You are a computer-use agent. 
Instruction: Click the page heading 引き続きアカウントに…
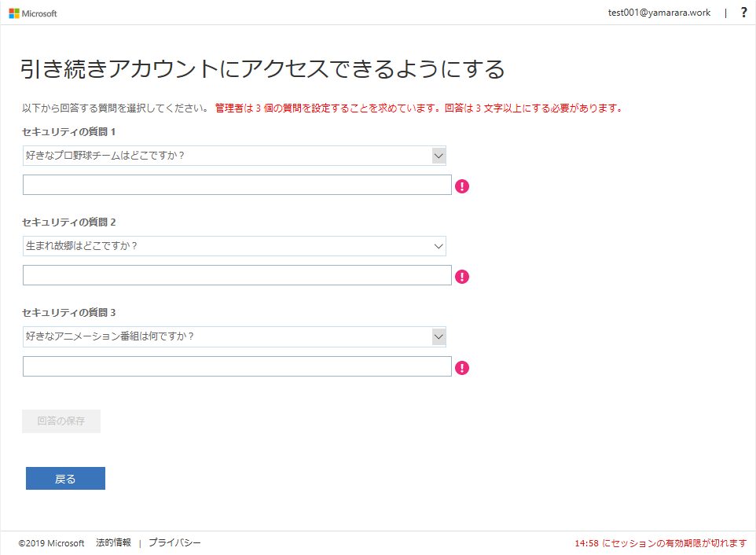(262, 68)
